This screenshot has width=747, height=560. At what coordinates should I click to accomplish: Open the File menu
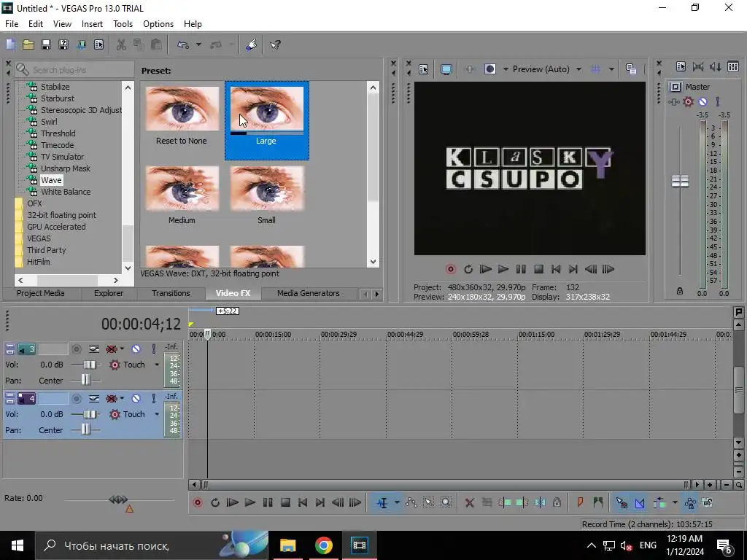point(12,24)
